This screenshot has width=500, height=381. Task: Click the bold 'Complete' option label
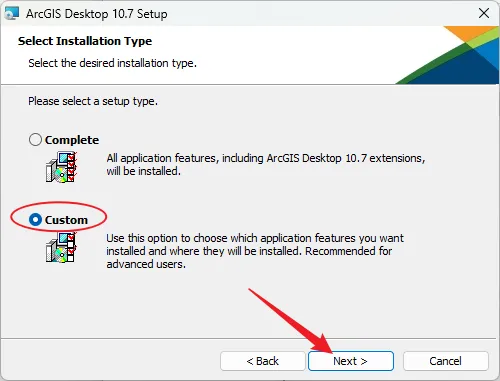72,140
